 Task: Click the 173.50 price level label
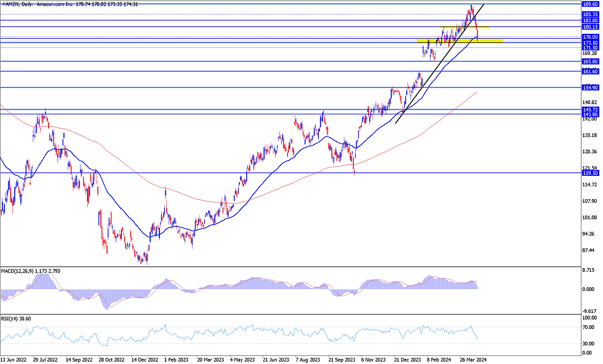tap(590, 43)
